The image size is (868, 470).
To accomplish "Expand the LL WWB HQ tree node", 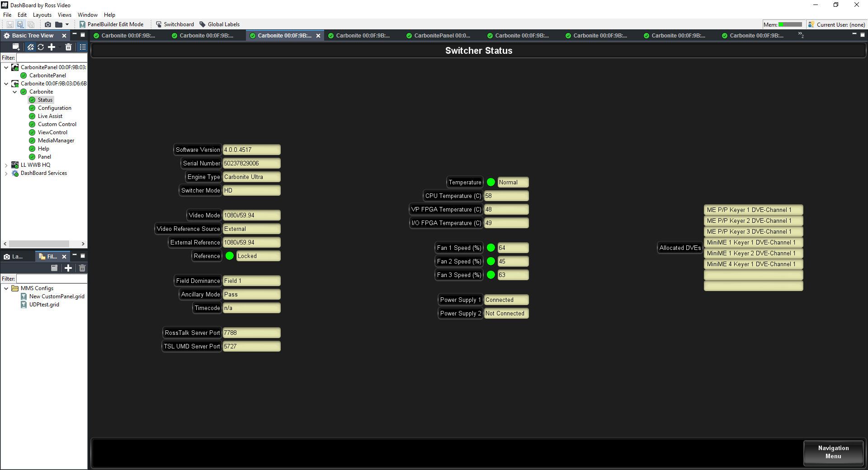I will 6,165.
